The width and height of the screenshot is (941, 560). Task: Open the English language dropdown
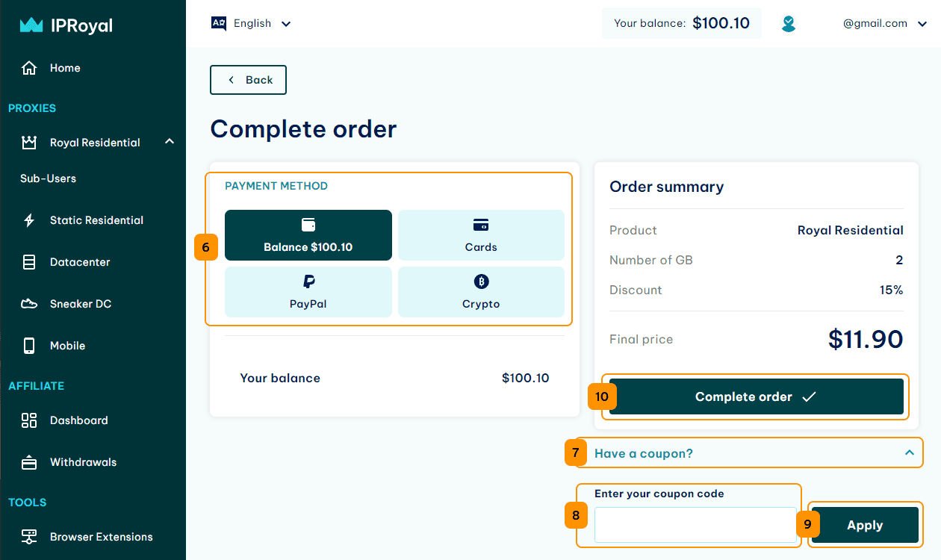(x=252, y=24)
